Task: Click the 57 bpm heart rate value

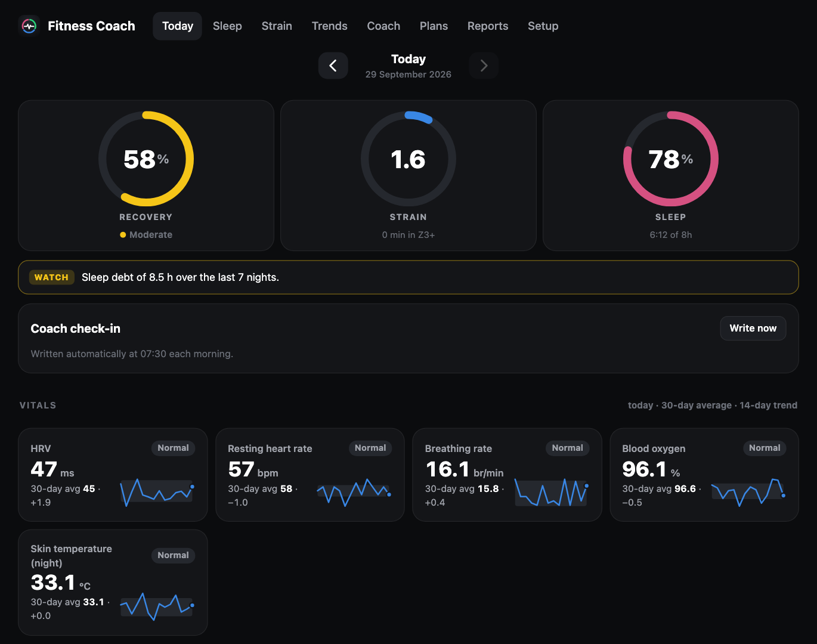Action: (253, 470)
